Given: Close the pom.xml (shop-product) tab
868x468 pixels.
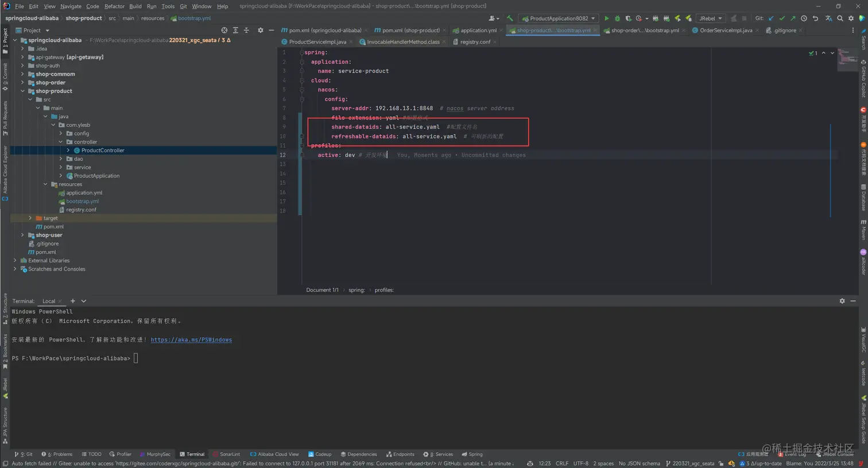Looking at the screenshot, I should tap(444, 30).
